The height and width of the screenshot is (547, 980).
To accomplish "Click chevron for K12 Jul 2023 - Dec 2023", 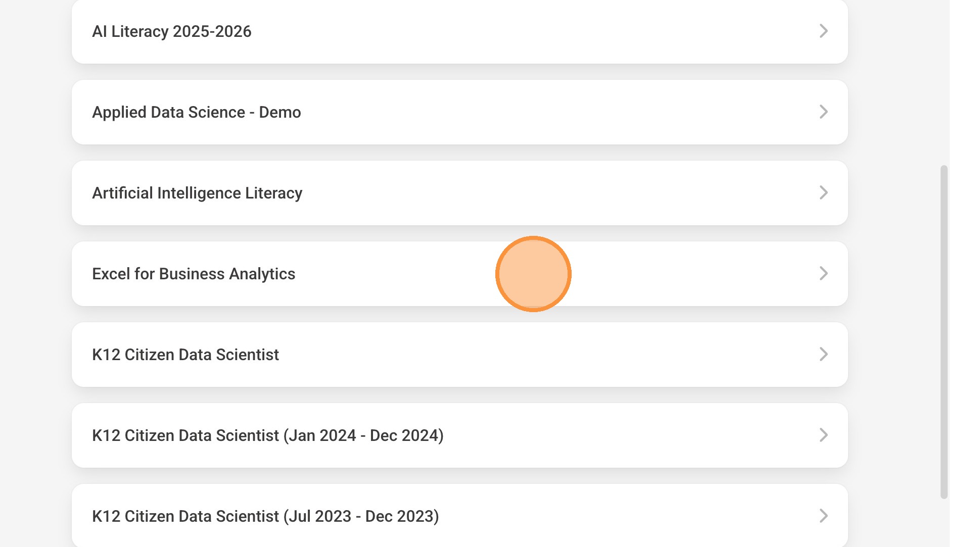I will pos(823,516).
